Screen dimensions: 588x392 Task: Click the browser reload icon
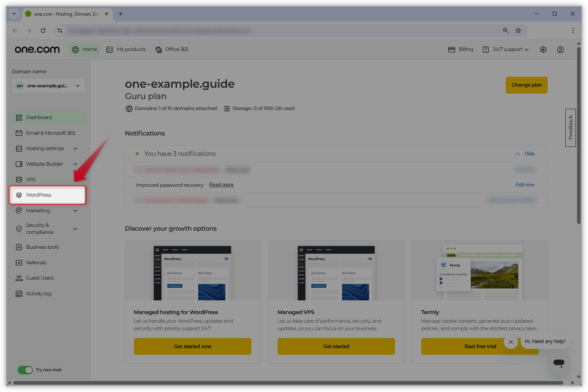point(43,31)
